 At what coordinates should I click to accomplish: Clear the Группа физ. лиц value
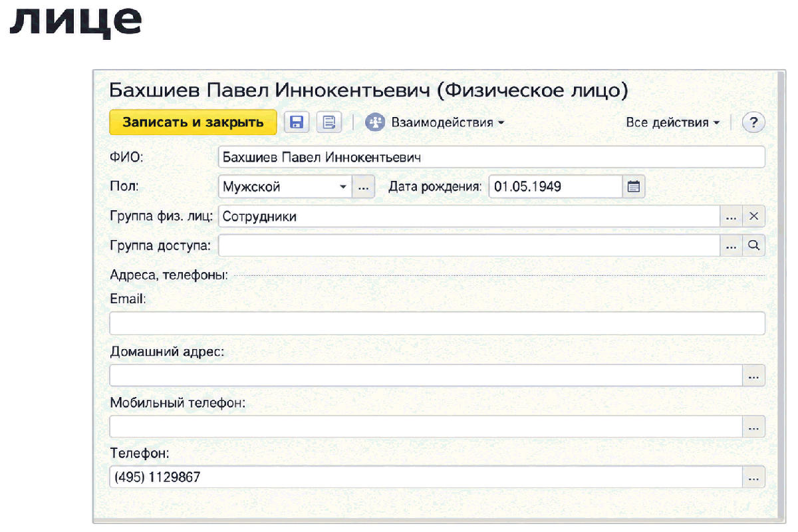click(x=754, y=216)
